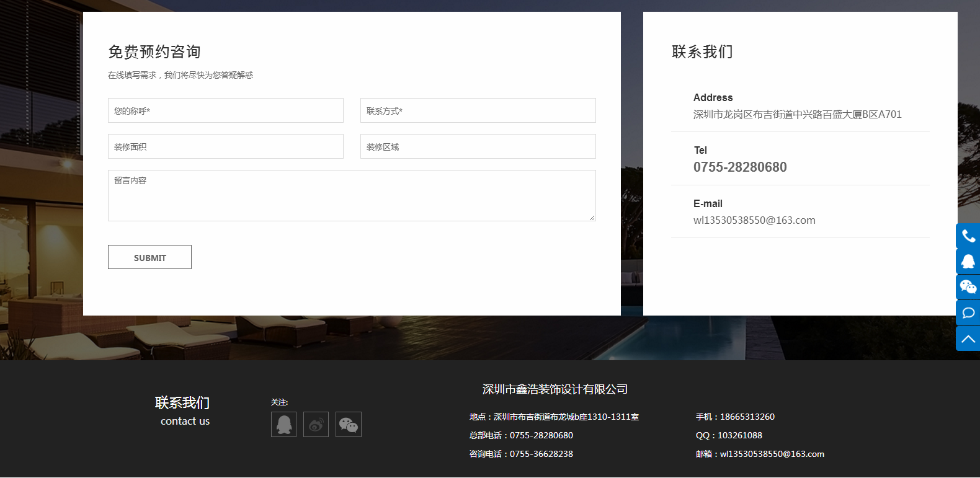Click footer QQ number 103261088
Screen dimensions: 980x478
(739, 435)
